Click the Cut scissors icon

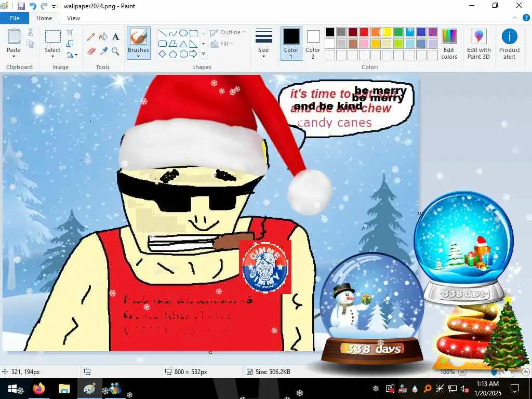point(30,32)
